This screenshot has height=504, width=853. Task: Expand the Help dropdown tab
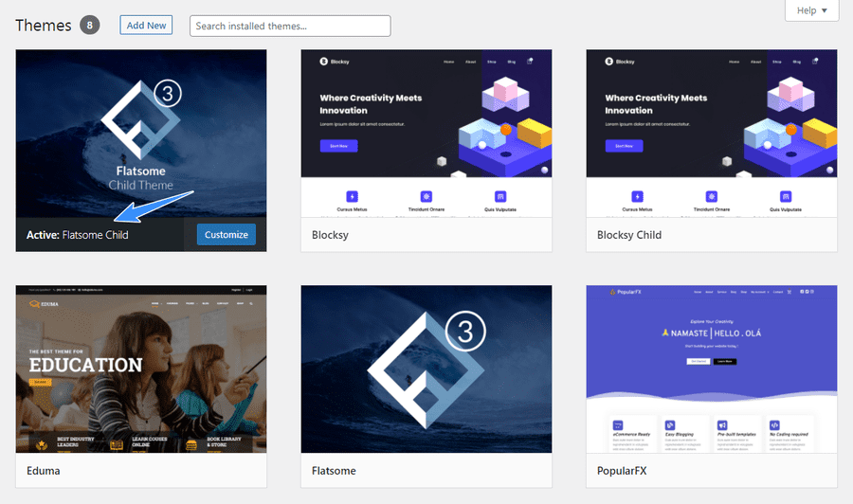click(811, 10)
